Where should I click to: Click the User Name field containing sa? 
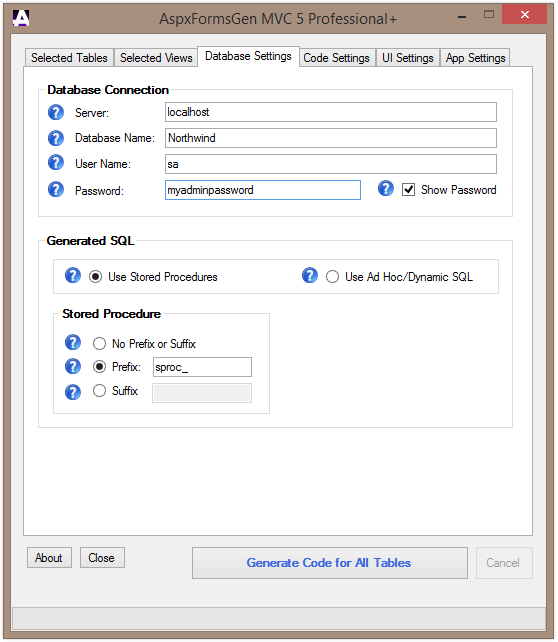coord(331,164)
